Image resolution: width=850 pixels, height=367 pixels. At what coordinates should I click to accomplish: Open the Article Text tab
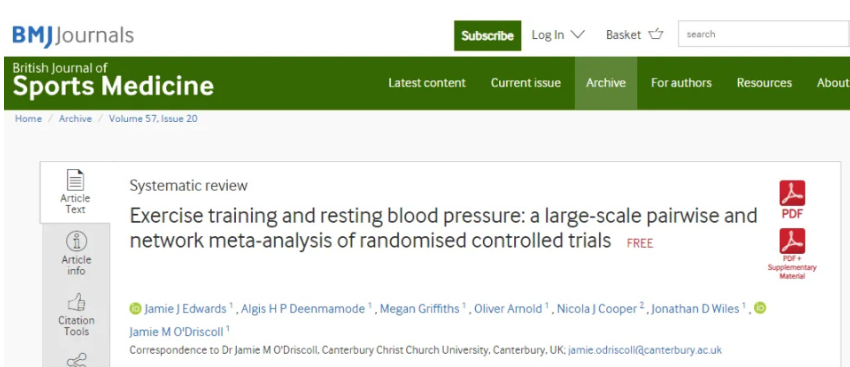[75, 192]
